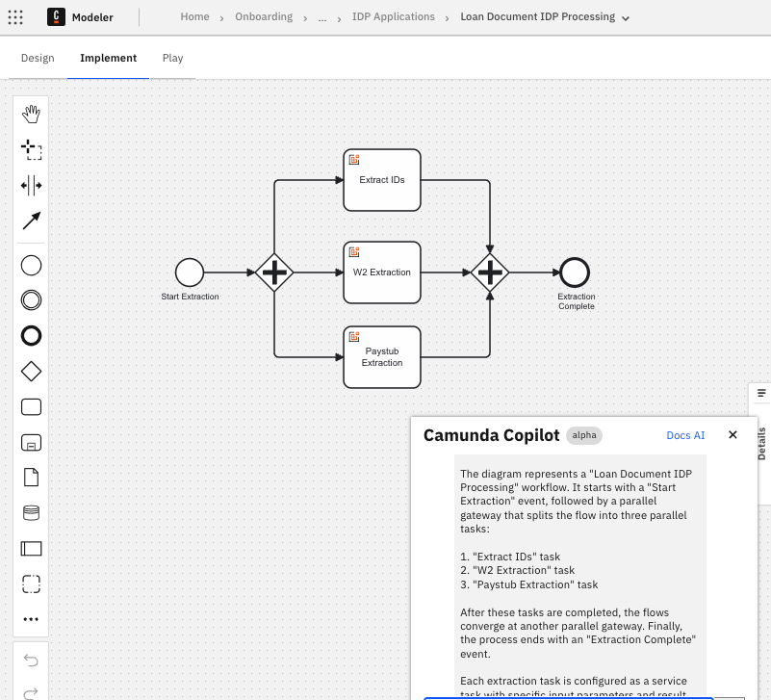Select the IDP icon on Extract IDs
Screen dimensions: 771x700
pos(354,160)
